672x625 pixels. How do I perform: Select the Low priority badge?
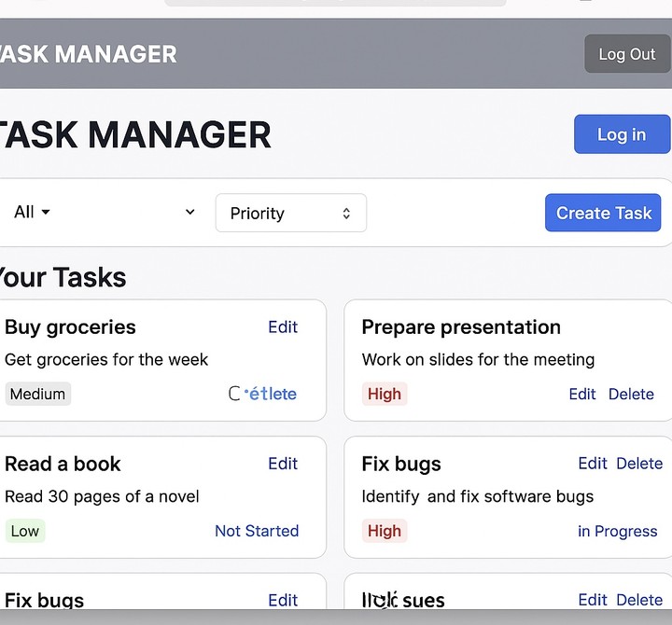[x=25, y=532]
